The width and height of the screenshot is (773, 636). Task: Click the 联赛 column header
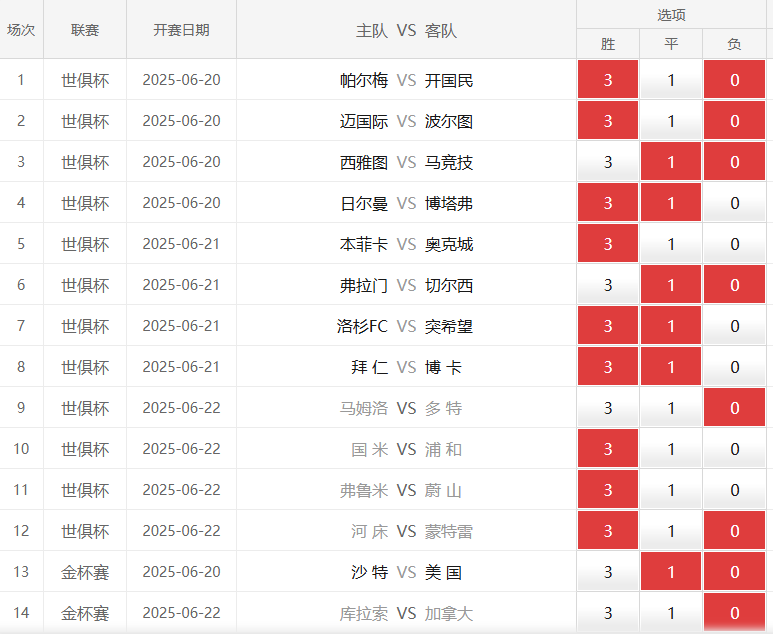tap(85, 30)
